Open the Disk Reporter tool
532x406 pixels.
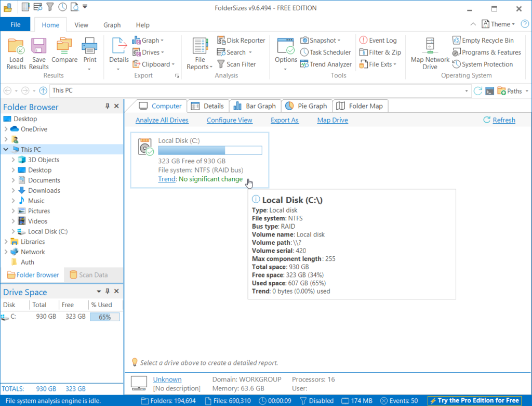point(241,41)
